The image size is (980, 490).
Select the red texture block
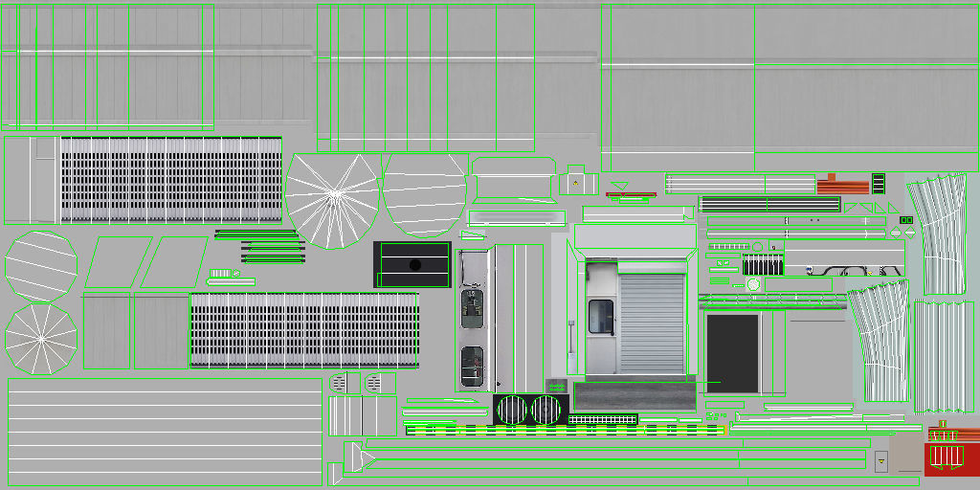(x=951, y=459)
